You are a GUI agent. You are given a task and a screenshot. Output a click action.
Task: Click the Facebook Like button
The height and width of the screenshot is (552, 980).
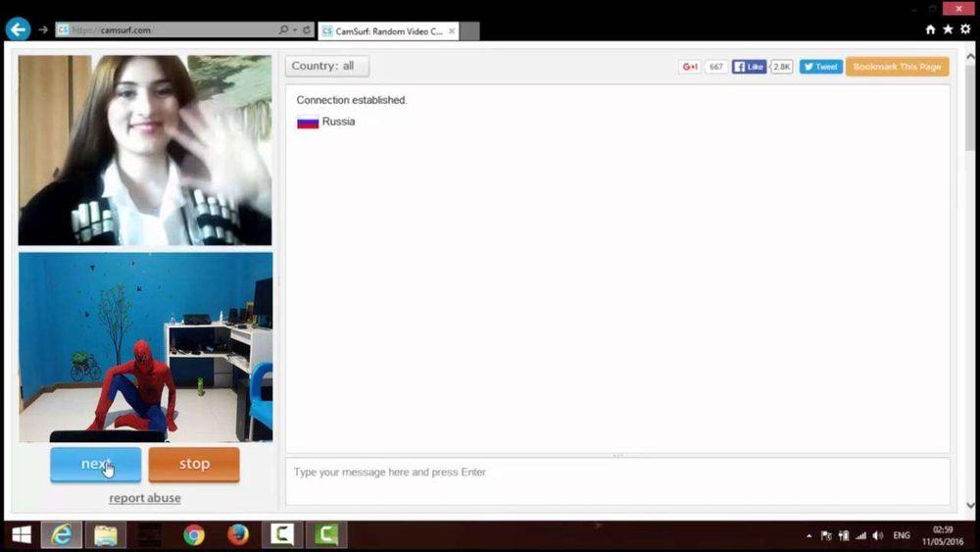[750, 67]
